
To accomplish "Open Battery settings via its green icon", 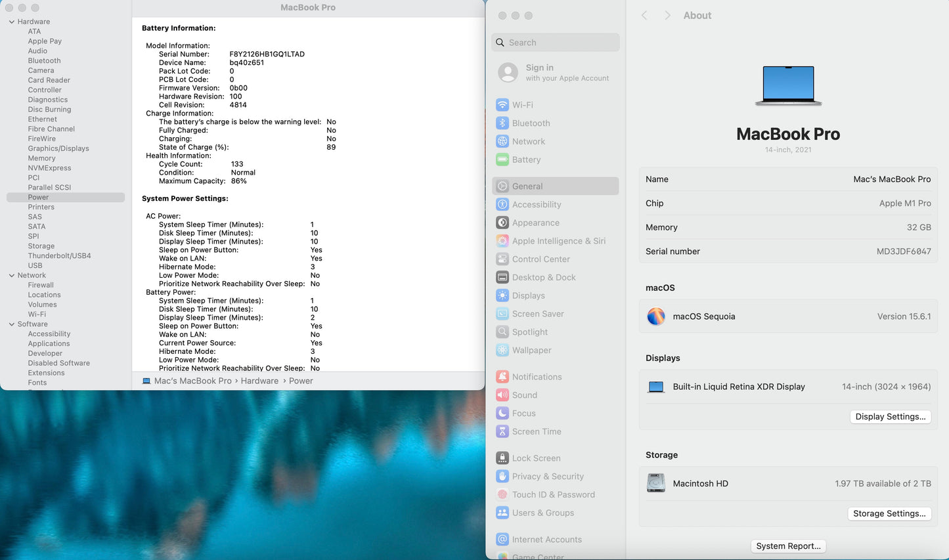I will point(502,160).
